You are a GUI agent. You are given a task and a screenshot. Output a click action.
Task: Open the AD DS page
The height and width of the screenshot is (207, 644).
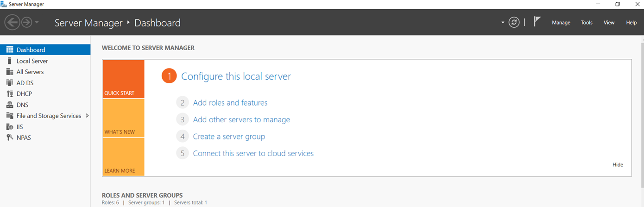45,83
